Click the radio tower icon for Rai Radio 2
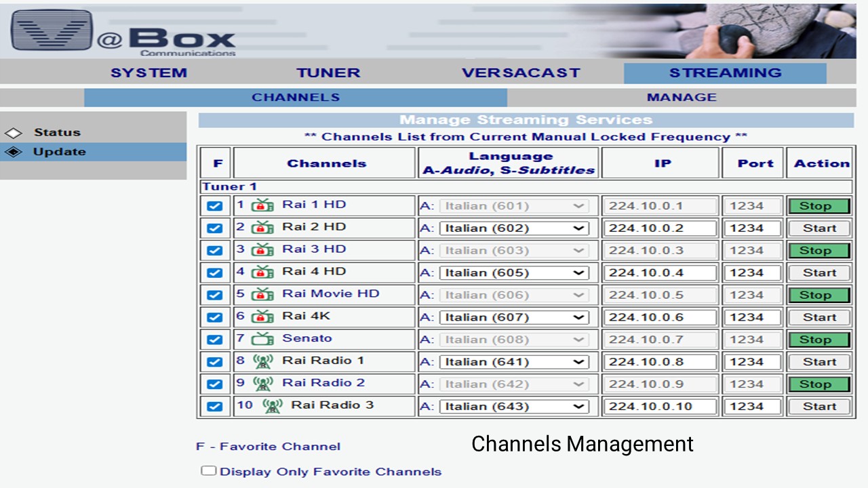 (262, 384)
